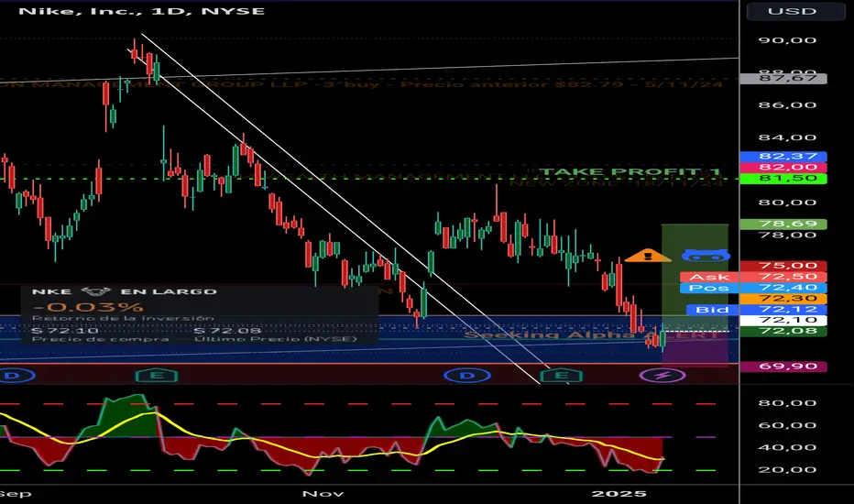Click the blue 82,37 price tag

783,157
